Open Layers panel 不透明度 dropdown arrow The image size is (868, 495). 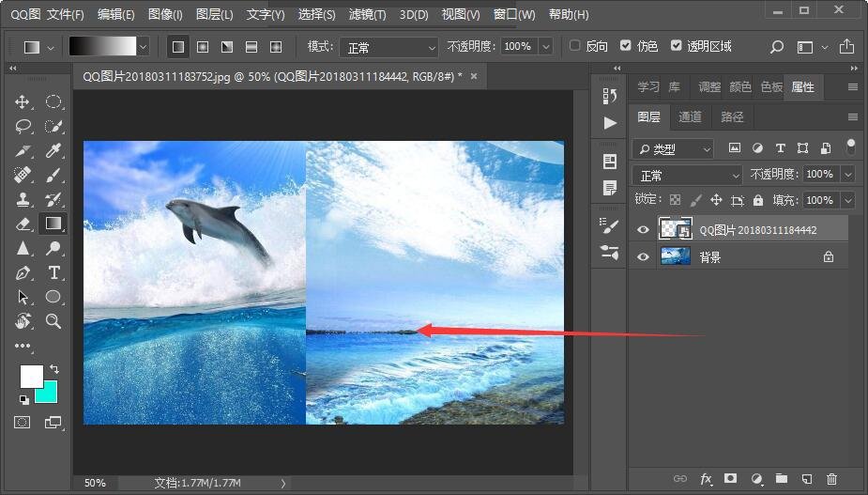click(848, 175)
